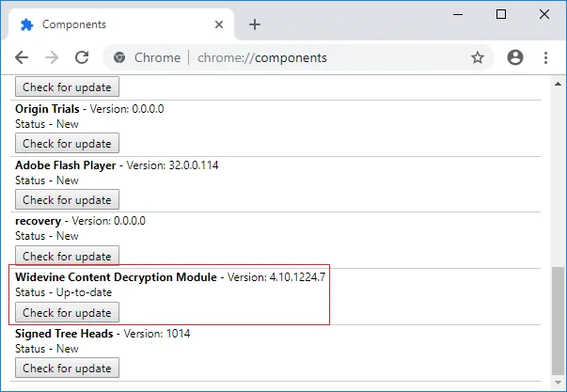
Task: Click the topmost Check for update button
Action: point(67,86)
